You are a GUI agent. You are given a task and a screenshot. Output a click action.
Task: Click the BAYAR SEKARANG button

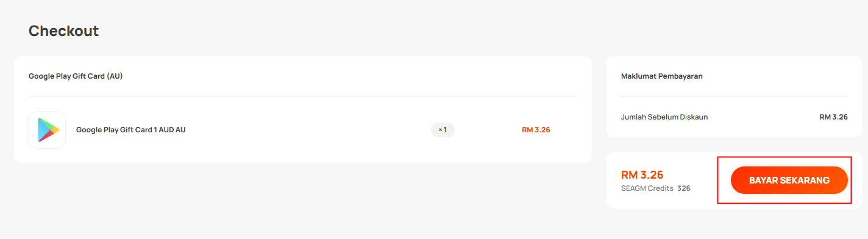click(789, 180)
